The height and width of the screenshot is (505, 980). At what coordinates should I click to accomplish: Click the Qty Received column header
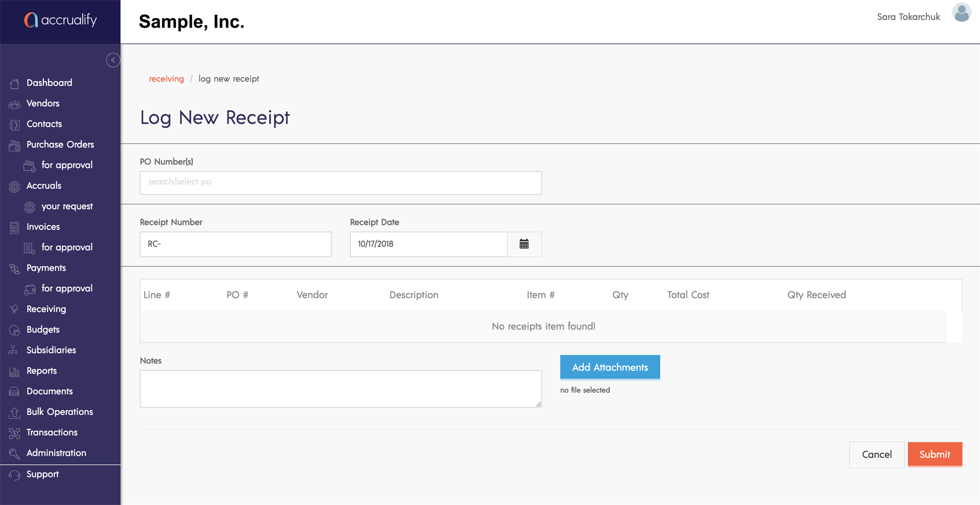pyautogui.click(x=817, y=295)
